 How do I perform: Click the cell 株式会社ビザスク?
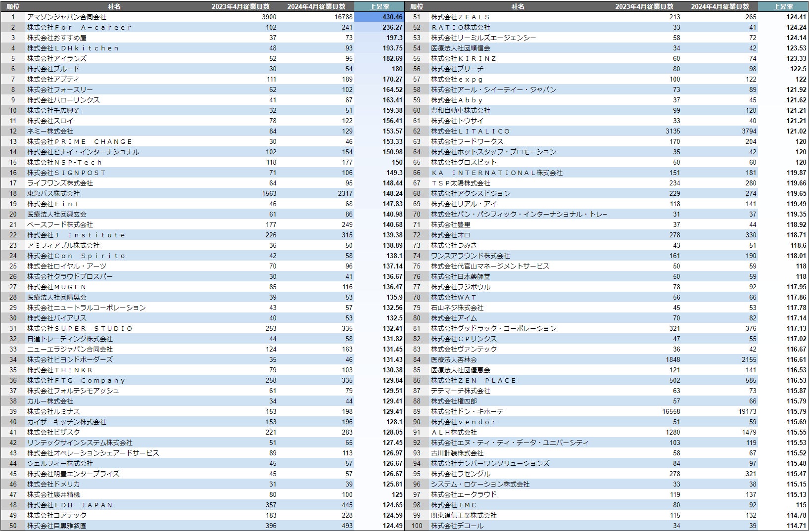pyautogui.click(x=53, y=432)
